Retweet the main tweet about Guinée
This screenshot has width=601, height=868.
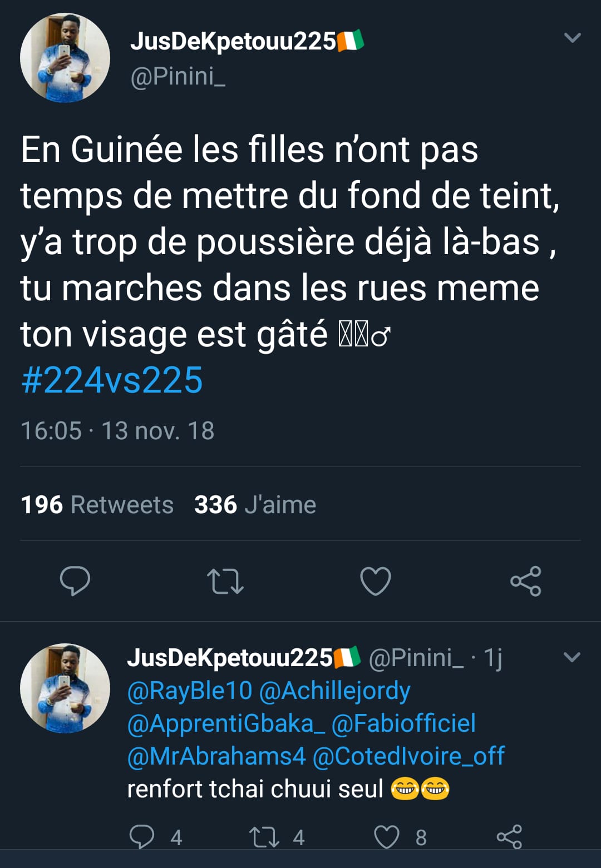[225, 581]
